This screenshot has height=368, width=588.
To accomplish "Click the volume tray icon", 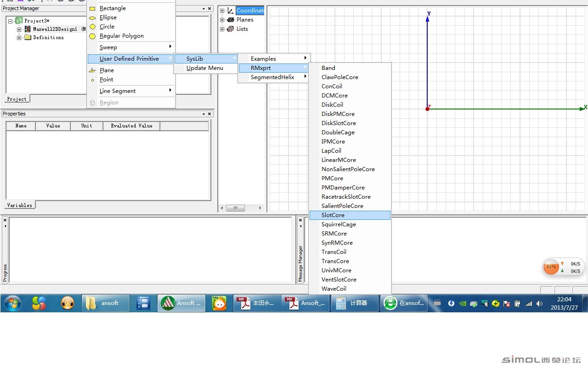I will click(x=539, y=304).
